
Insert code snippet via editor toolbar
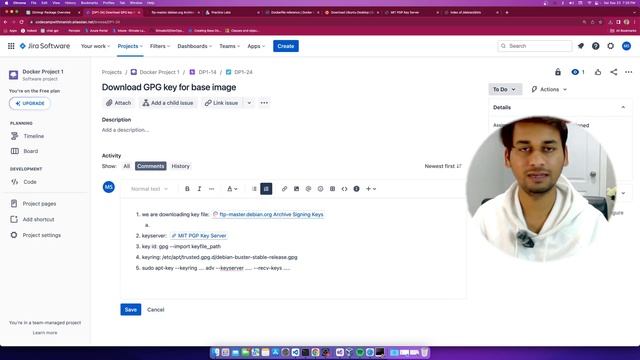[x=344, y=189]
